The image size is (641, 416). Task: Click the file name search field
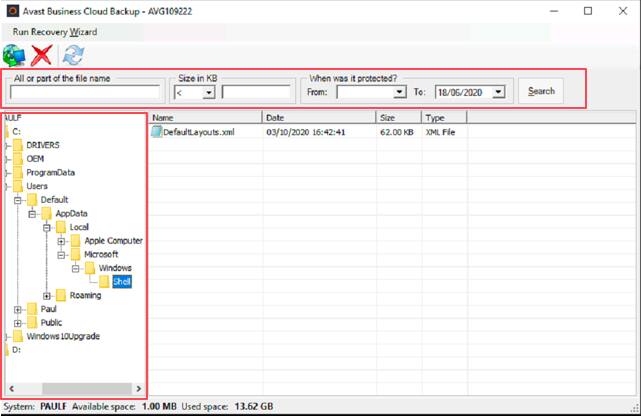click(x=84, y=93)
